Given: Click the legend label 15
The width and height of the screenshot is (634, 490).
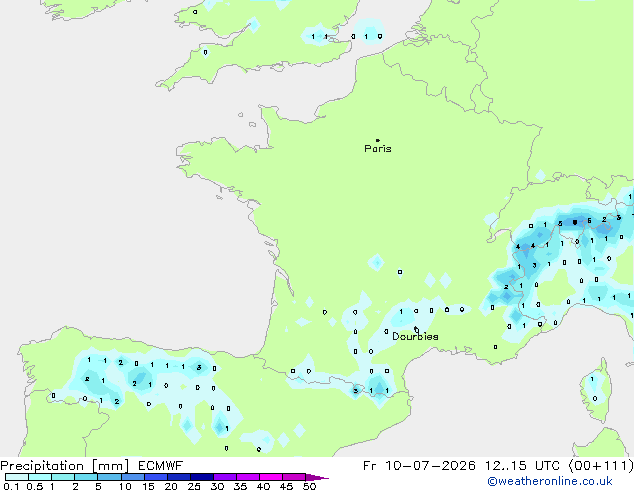Looking at the screenshot, I should [148, 486].
